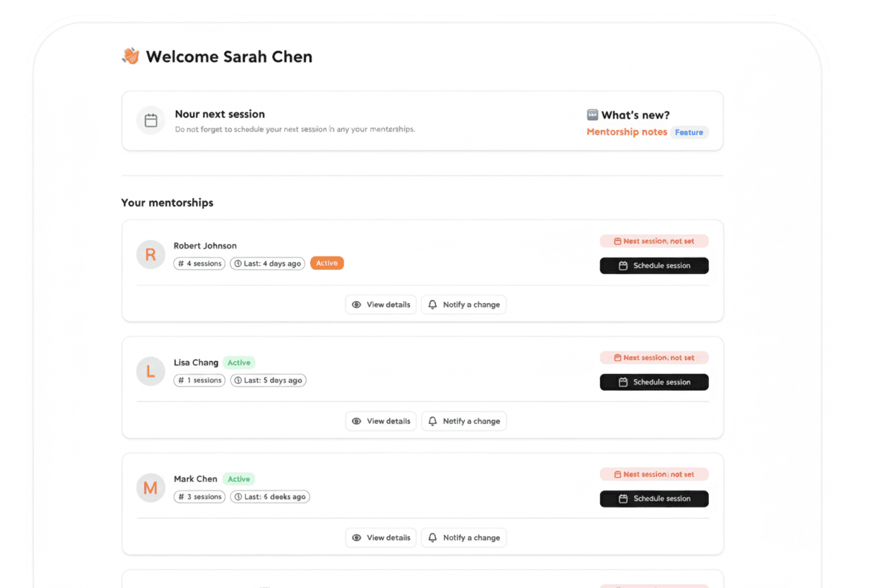Screen dimensions: 882x588
Task: Schedule session with Robert Johnson
Action: [x=654, y=266]
